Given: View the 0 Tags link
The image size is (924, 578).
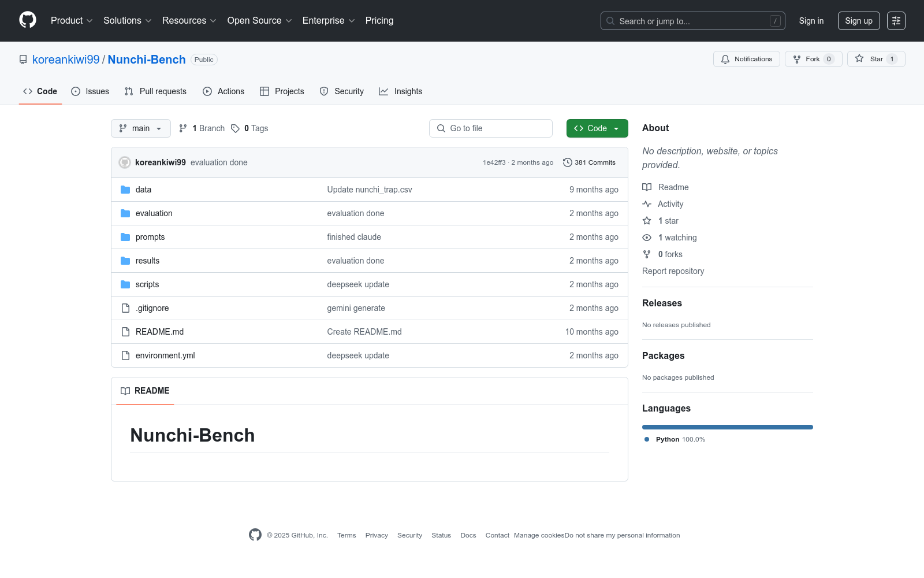Looking at the screenshot, I should click(x=249, y=128).
